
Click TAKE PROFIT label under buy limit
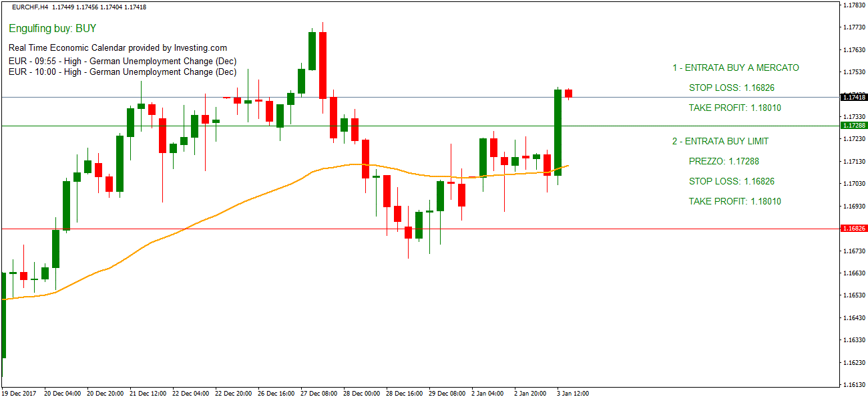point(734,202)
